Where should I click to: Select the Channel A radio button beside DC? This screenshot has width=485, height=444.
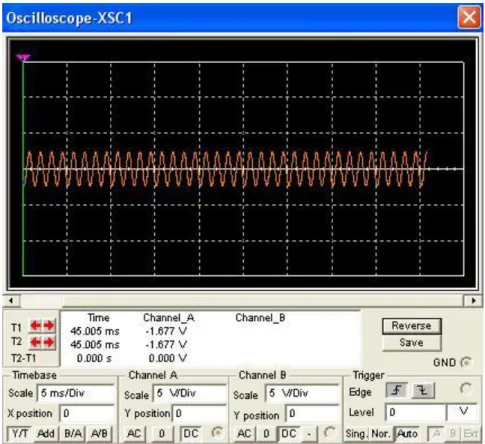point(216,433)
